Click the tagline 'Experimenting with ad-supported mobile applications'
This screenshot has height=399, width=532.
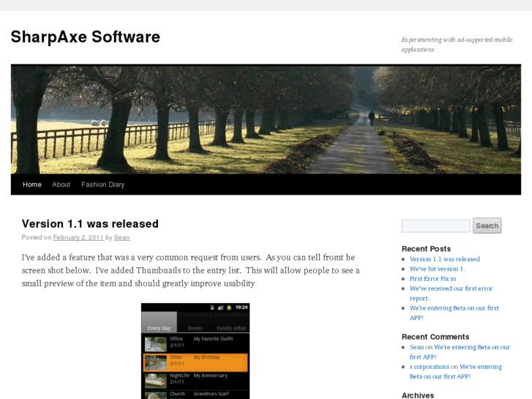(457, 45)
